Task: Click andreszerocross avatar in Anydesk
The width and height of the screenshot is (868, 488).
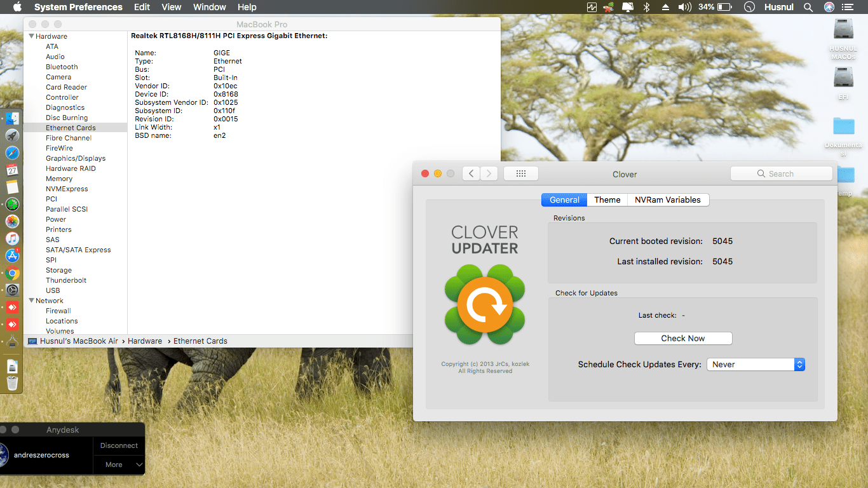Action: tap(4, 455)
